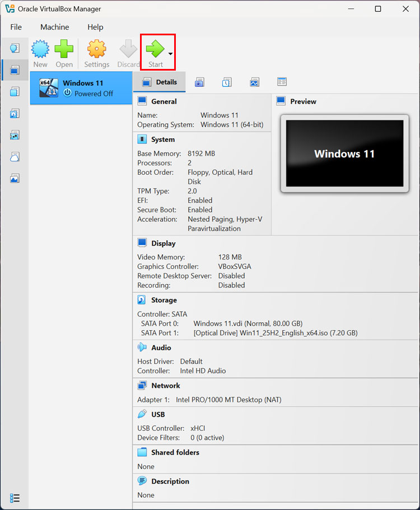This screenshot has width=420, height=510.
Task: Click the green Open plus button
Action: pos(64,53)
